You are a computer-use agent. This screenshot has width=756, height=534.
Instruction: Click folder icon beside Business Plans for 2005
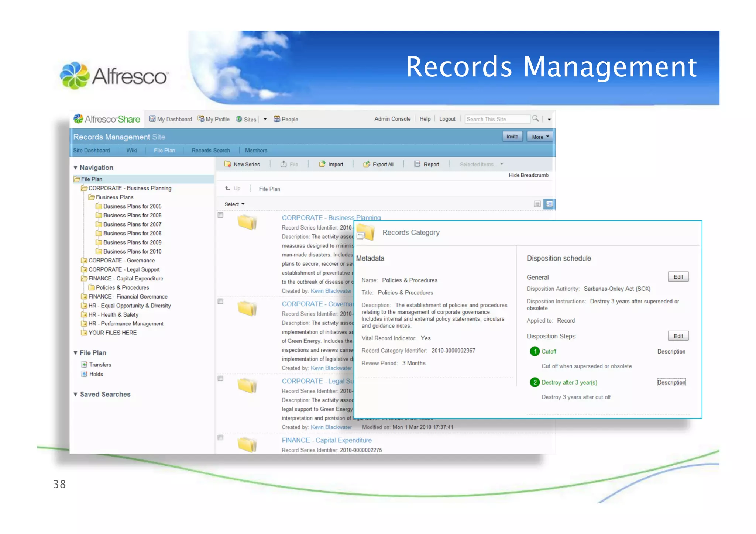click(99, 206)
